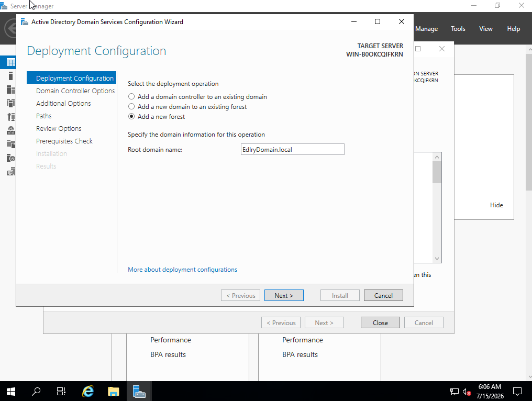Open the Help menu
The width and height of the screenshot is (532, 401).
point(513,29)
